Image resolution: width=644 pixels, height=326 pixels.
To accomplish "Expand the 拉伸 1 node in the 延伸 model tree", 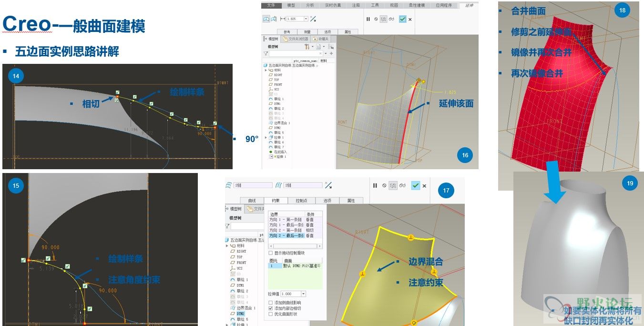I will point(266,137).
